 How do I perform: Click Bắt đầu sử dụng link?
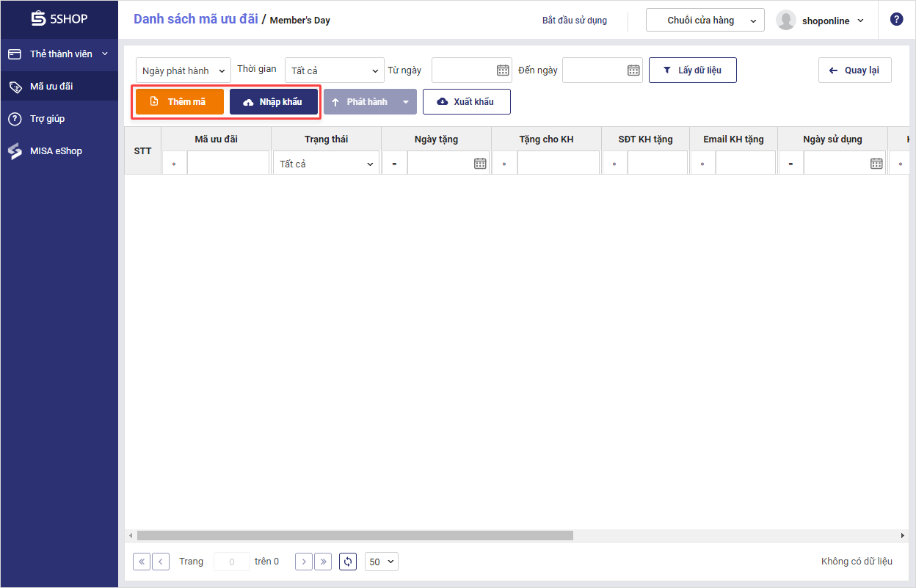click(575, 21)
